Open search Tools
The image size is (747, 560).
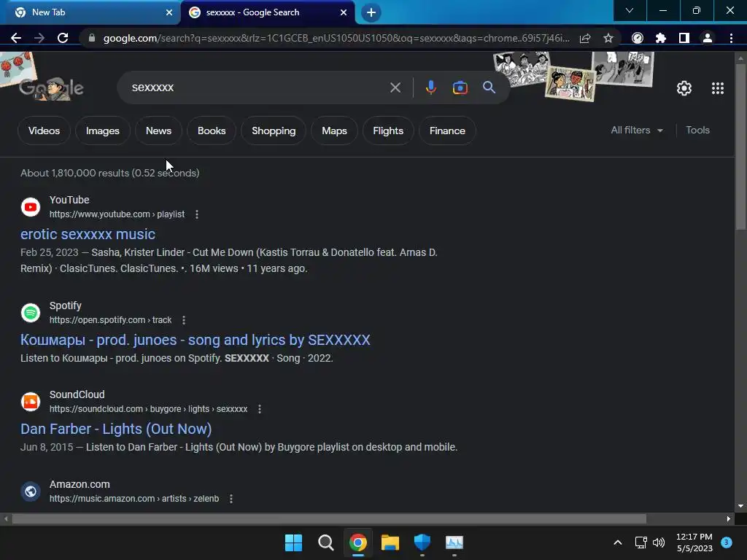[697, 130]
